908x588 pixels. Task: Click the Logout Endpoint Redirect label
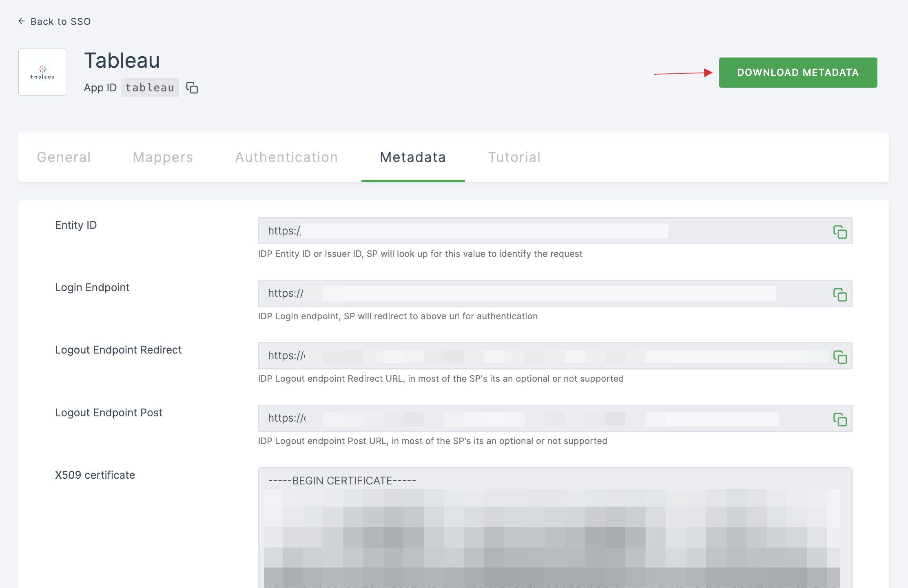[118, 350]
